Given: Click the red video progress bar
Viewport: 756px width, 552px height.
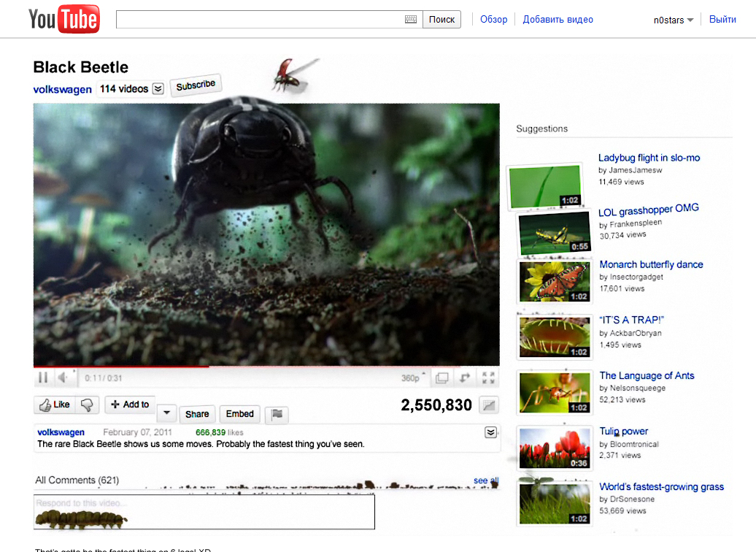Looking at the screenshot, I should tap(121, 367).
